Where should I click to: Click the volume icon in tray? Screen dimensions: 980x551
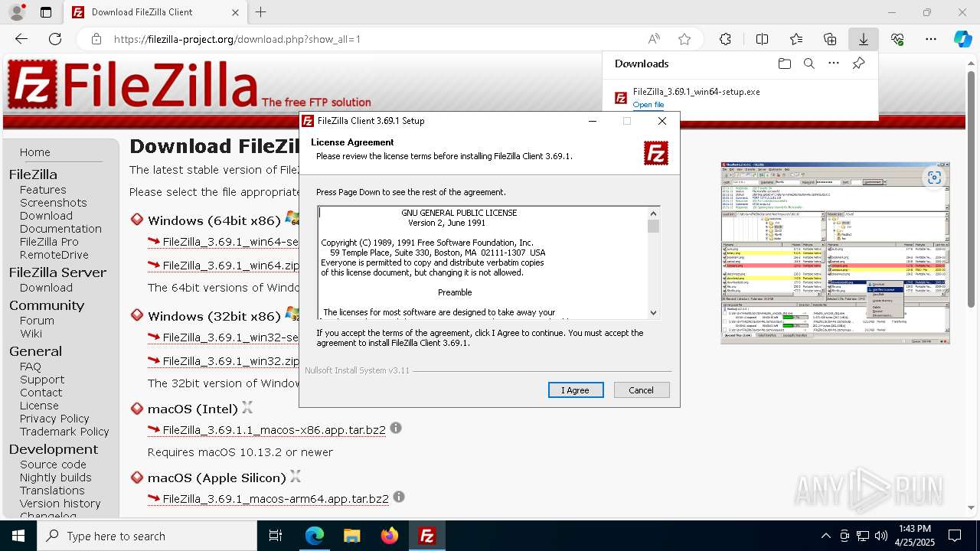pos(881,536)
